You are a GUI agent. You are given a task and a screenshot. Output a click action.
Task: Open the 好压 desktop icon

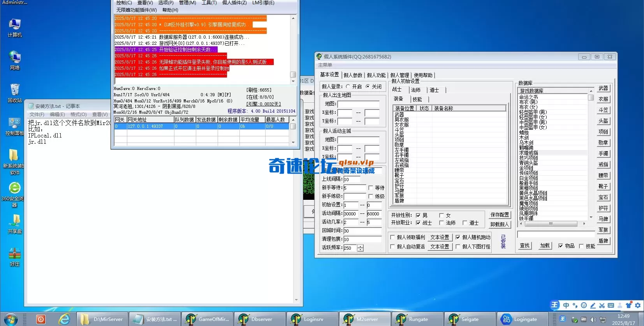click(x=14, y=257)
